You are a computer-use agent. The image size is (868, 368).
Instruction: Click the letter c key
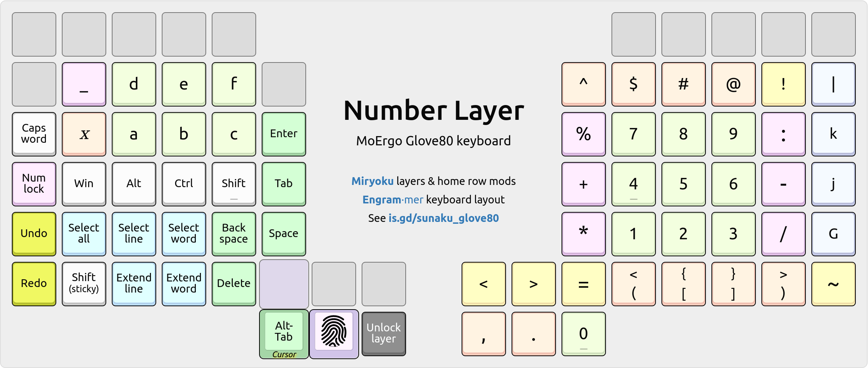[234, 134]
